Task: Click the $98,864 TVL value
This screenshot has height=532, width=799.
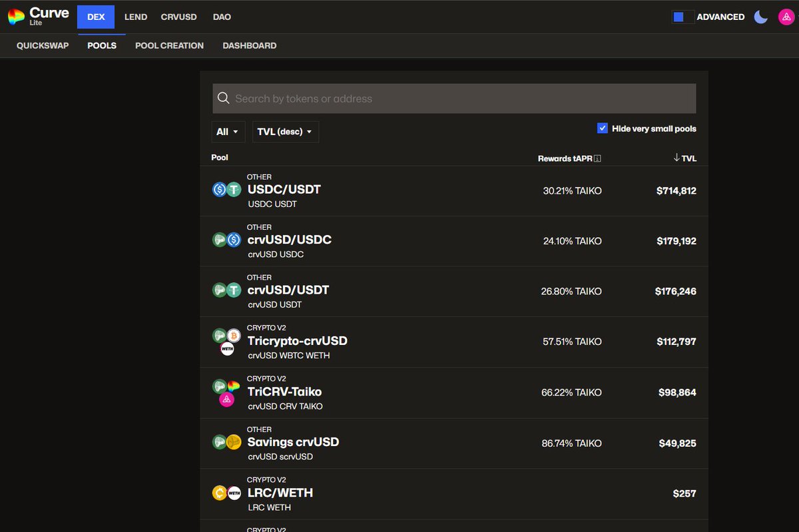Action: coord(678,393)
